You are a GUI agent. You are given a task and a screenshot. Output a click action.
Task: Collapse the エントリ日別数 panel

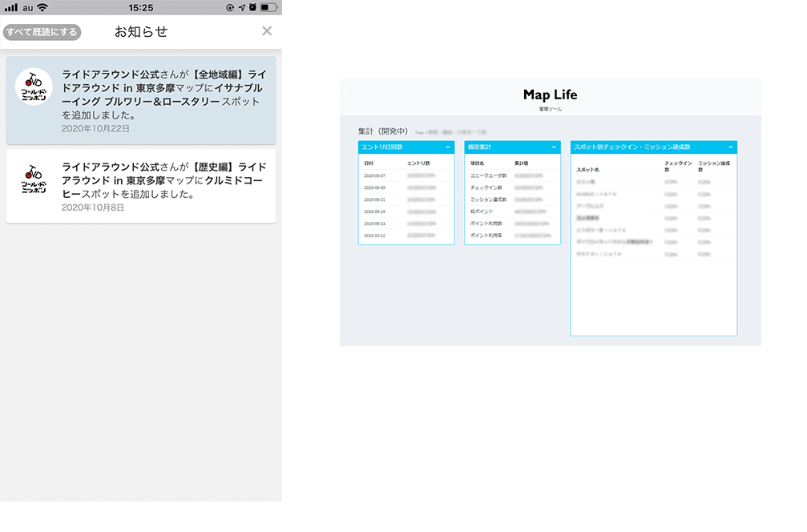(x=447, y=147)
